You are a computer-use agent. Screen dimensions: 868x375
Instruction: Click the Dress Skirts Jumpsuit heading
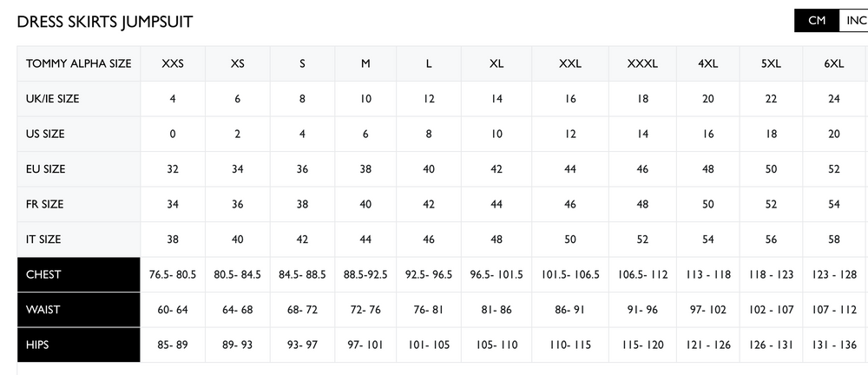pyautogui.click(x=105, y=22)
